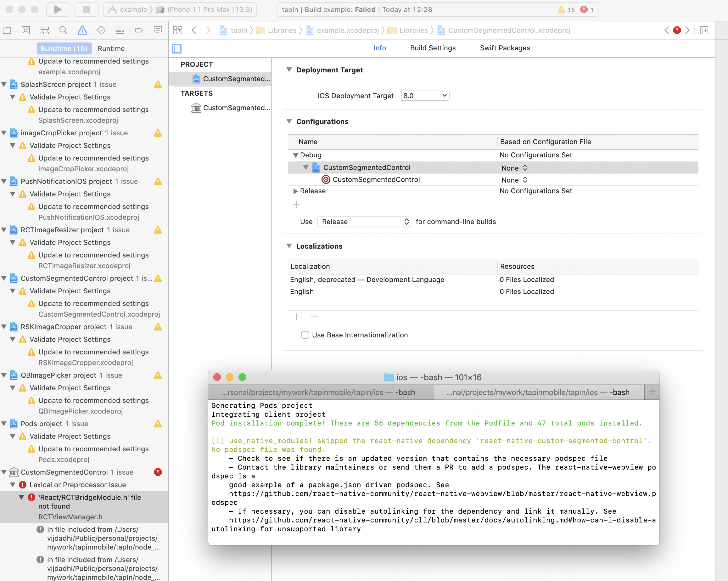The width and height of the screenshot is (728, 581).
Task: Enable Use Base Internationalization
Action: tap(305, 335)
